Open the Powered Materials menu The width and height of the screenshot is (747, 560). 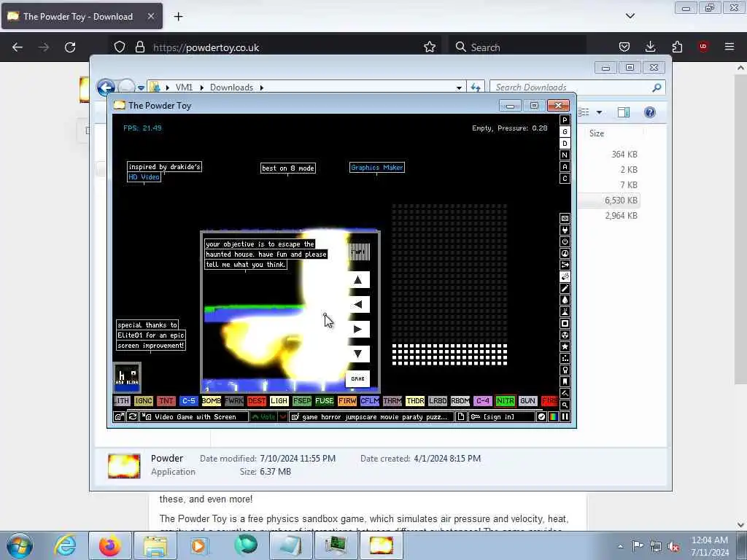tap(565, 241)
